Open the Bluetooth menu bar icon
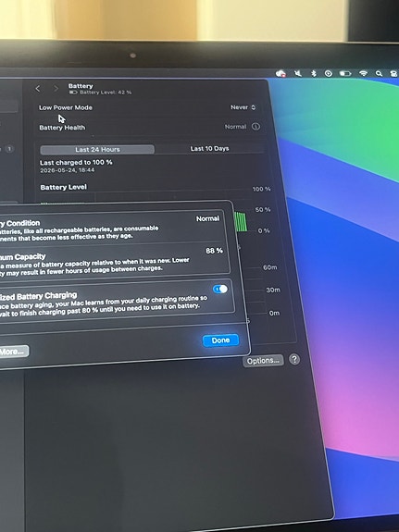This screenshot has width=399, height=532. pos(314,73)
